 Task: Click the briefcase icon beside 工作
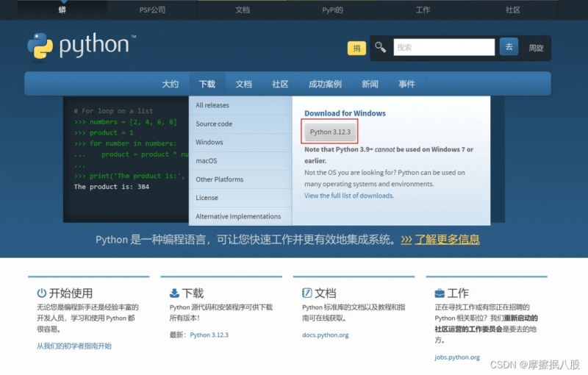(440, 293)
